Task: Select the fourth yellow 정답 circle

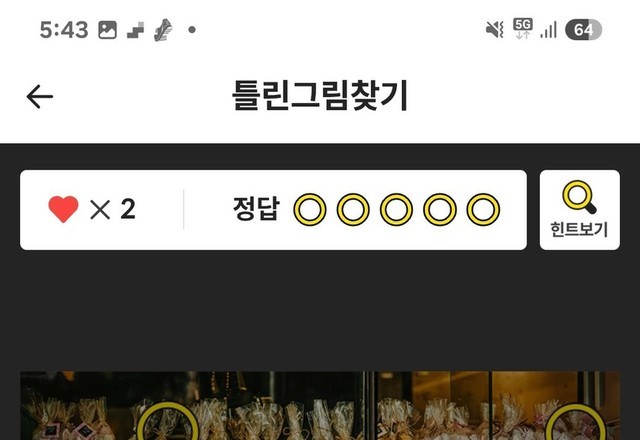Action: pyautogui.click(x=440, y=209)
